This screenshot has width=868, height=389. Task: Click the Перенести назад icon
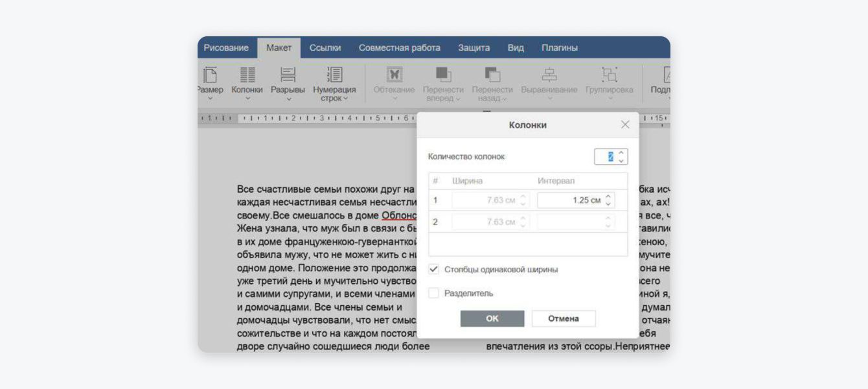coord(492,75)
